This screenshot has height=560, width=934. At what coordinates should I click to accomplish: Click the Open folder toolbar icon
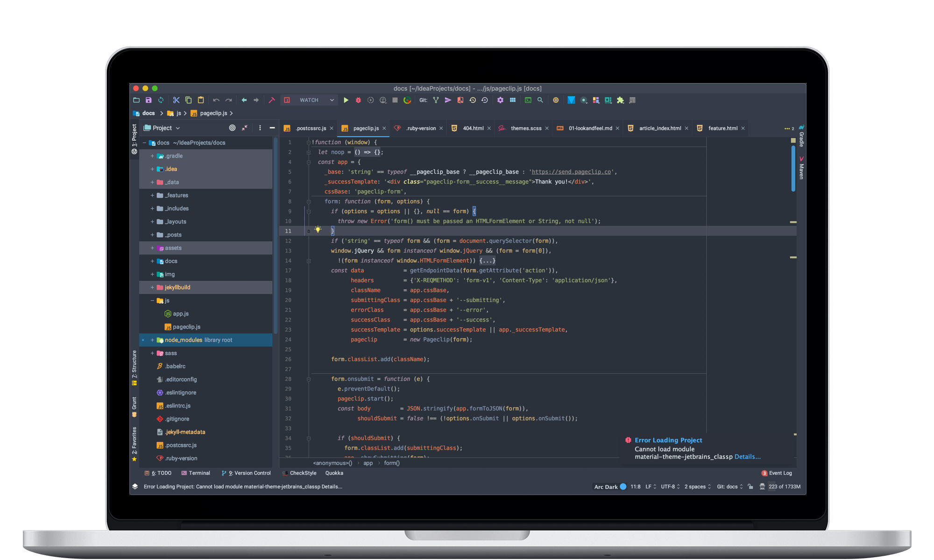[136, 100]
